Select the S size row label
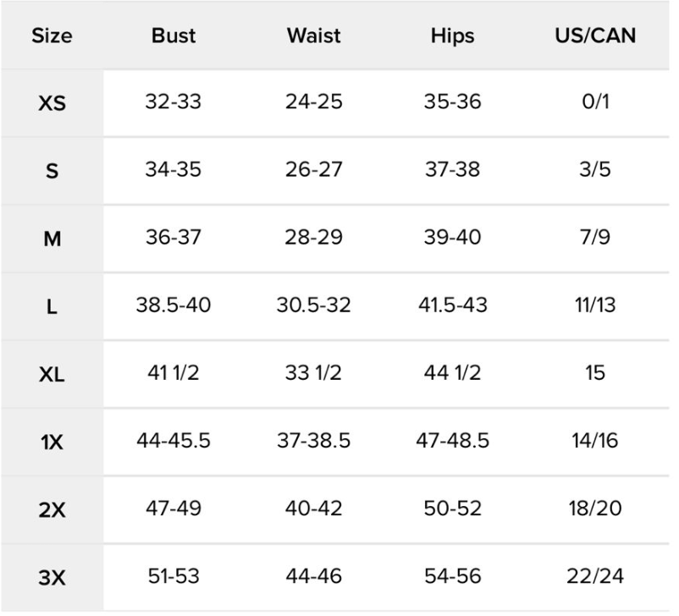The width and height of the screenshot is (679, 616). [x=52, y=171]
